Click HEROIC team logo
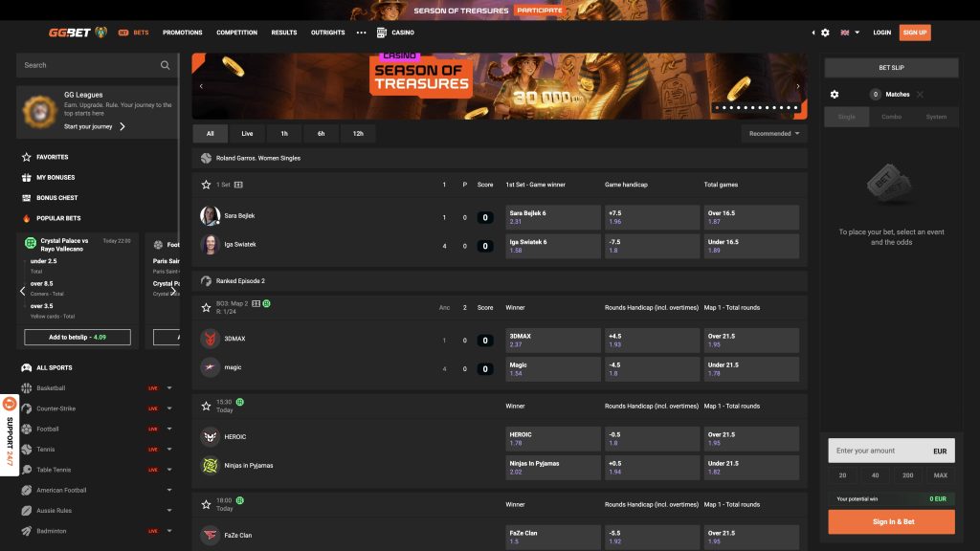 210,436
